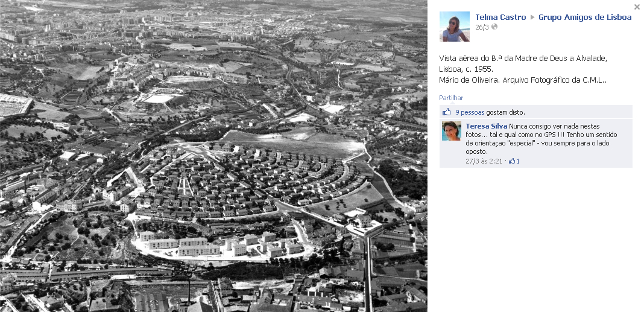Click the aerial black-and-white Lisbon photo
This screenshot has width=644, height=312.
pos(213,156)
